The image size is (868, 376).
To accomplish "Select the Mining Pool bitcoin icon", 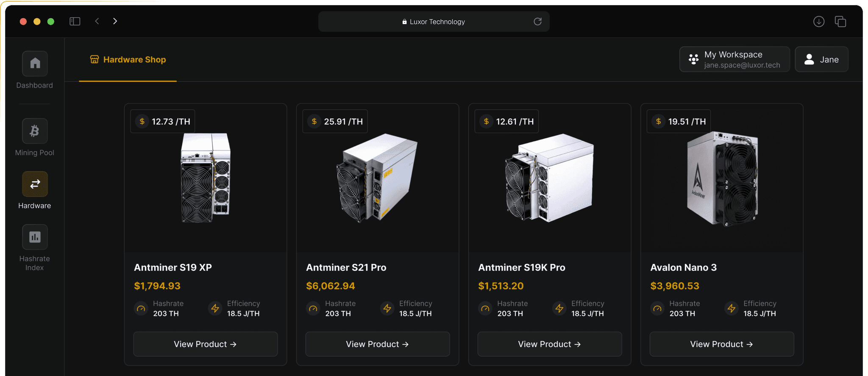I will (34, 131).
